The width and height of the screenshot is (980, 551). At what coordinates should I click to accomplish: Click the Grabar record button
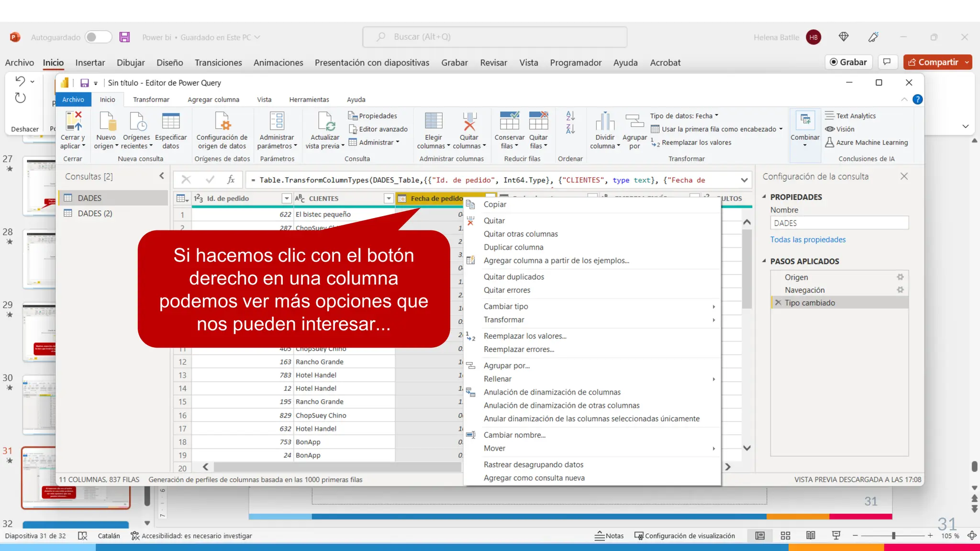pos(848,62)
